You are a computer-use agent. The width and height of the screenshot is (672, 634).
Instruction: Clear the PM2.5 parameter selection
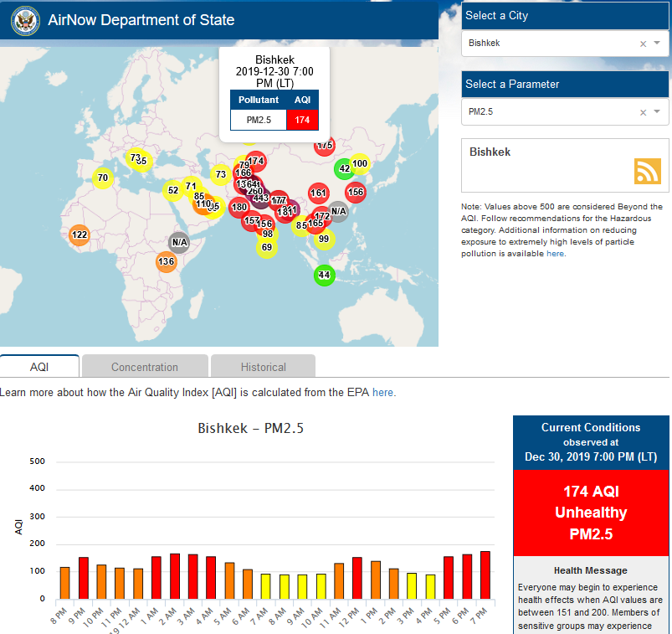point(643,112)
